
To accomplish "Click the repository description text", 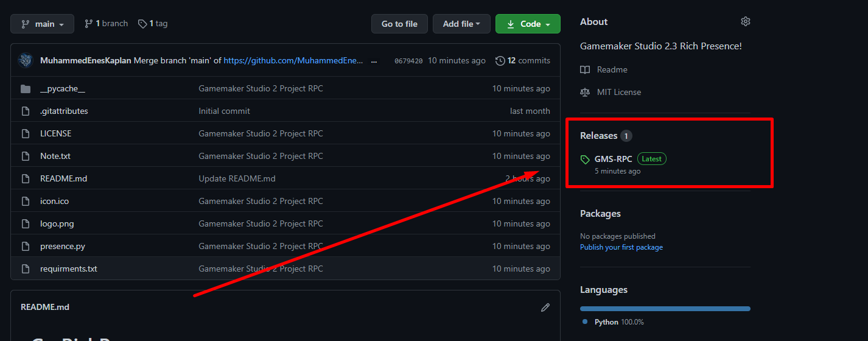I will pyautogui.click(x=660, y=46).
